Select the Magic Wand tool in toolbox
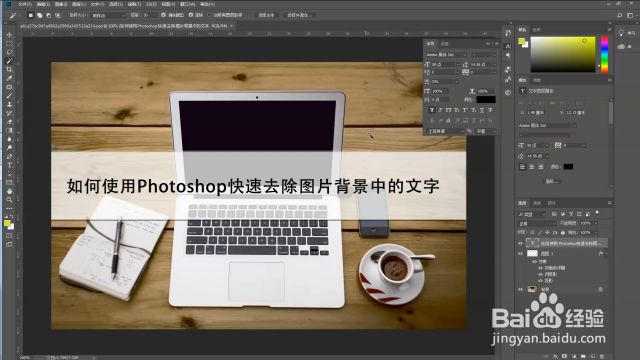The height and width of the screenshot is (360, 640). click(x=9, y=61)
